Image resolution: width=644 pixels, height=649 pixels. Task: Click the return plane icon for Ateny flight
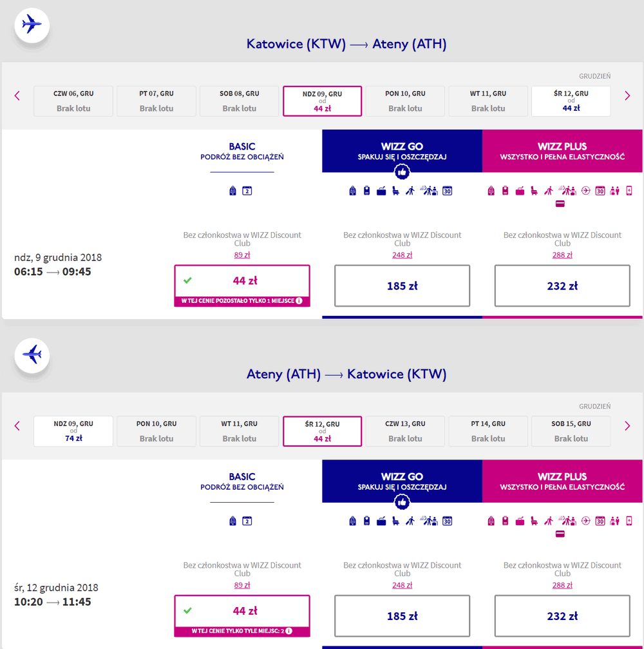pyautogui.click(x=32, y=354)
